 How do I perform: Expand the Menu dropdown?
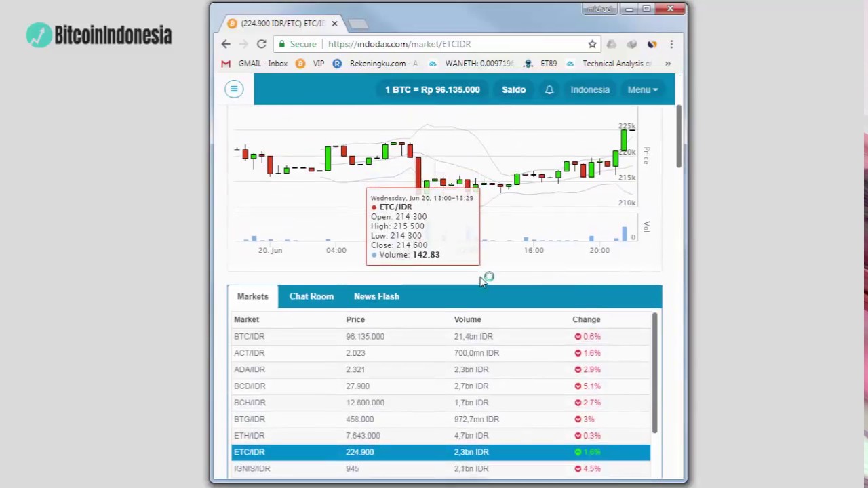[643, 89]
